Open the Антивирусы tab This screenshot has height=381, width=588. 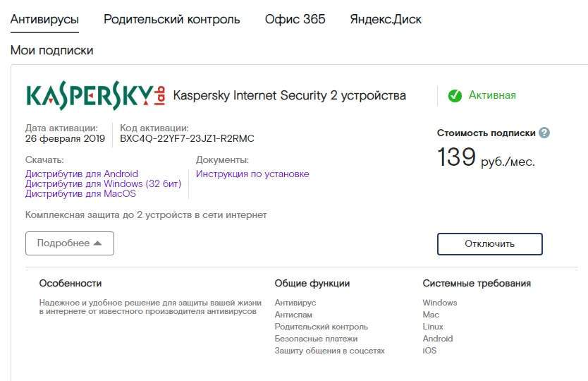44,19
